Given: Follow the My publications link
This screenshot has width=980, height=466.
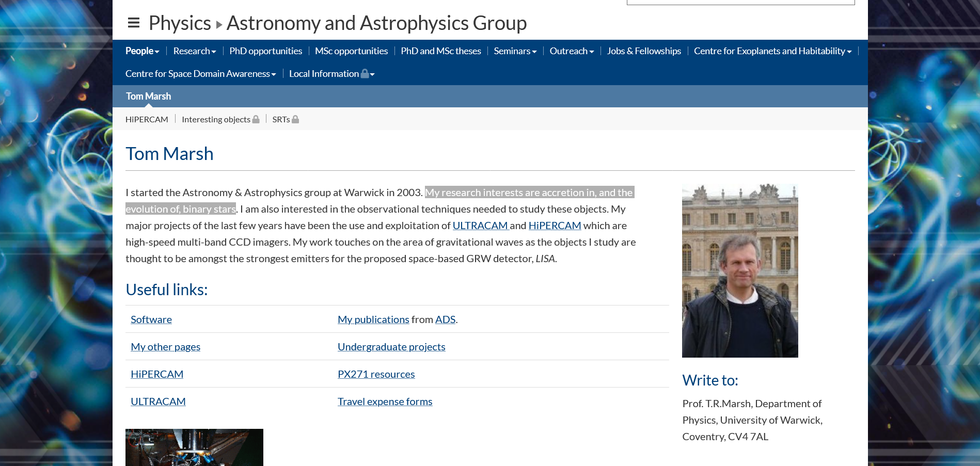Looking at the screenshot, I should point(373,319).
